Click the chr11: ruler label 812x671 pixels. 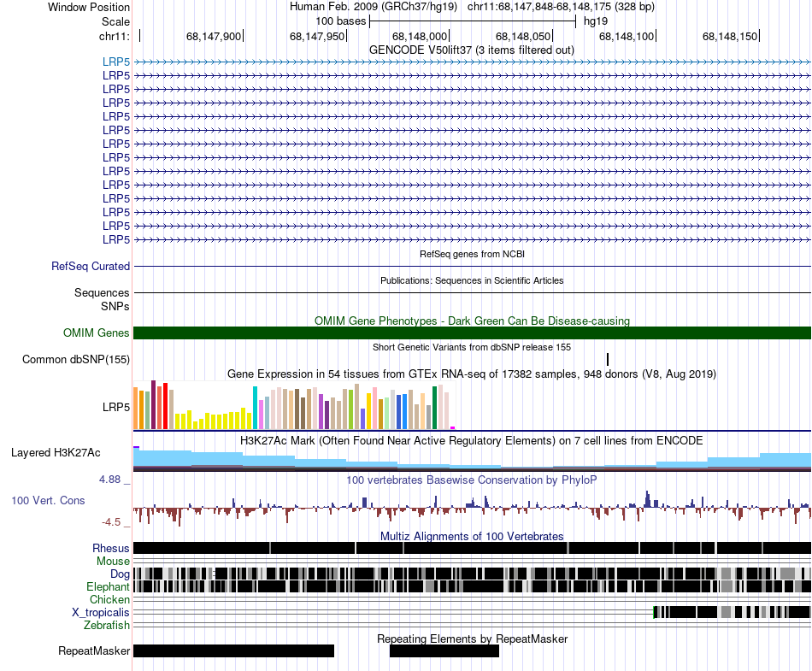[114, 36]
